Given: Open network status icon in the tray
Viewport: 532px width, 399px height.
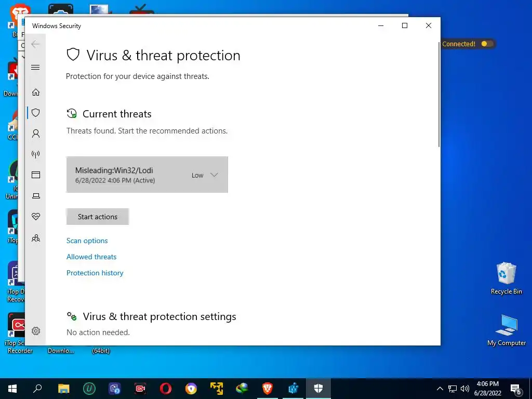Looking at the screenshot, I should 453,389.
